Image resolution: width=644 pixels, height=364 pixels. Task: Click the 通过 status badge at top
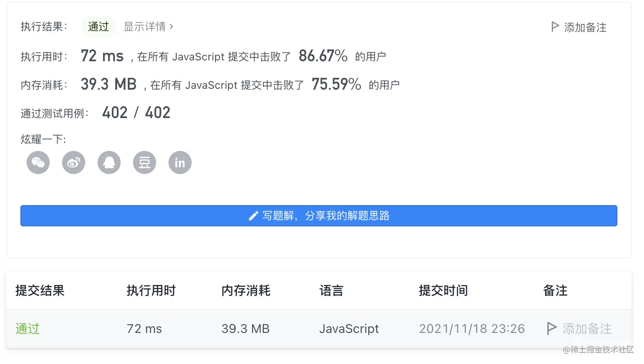click(x=98, y=27)
